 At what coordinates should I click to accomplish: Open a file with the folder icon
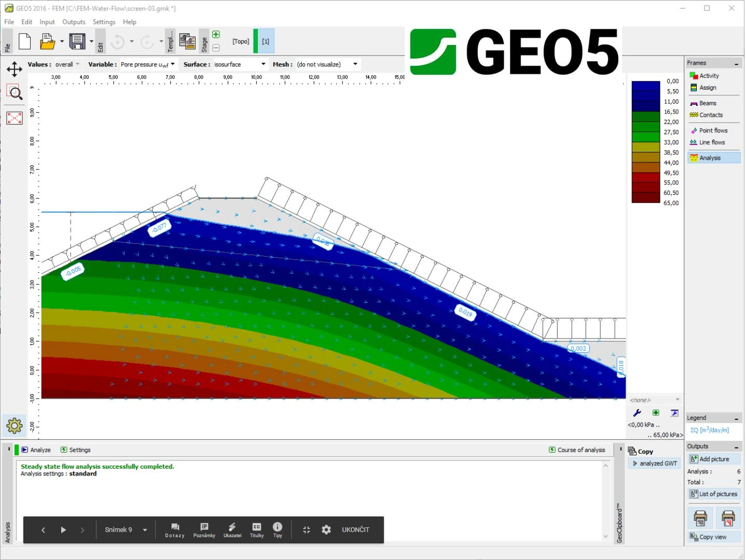[x=47, y=41]
